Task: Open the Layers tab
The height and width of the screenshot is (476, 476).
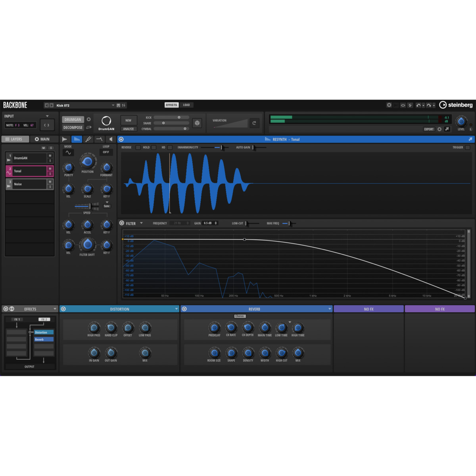Action: point(15,139)
